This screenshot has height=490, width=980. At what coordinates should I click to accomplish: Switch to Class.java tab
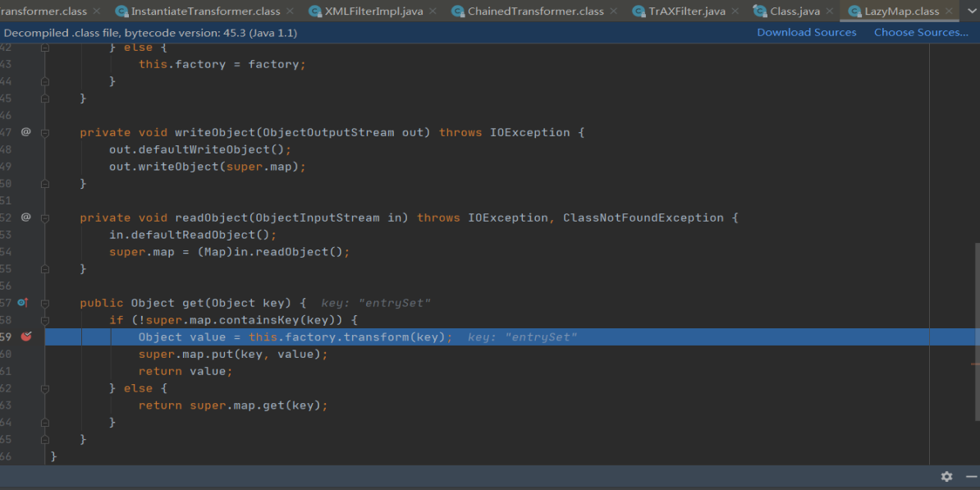pos(795,11)
